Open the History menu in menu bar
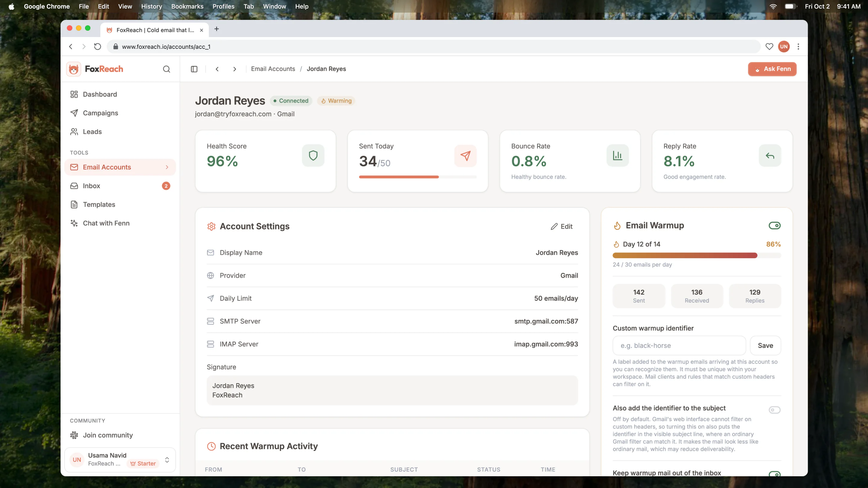 151,6
